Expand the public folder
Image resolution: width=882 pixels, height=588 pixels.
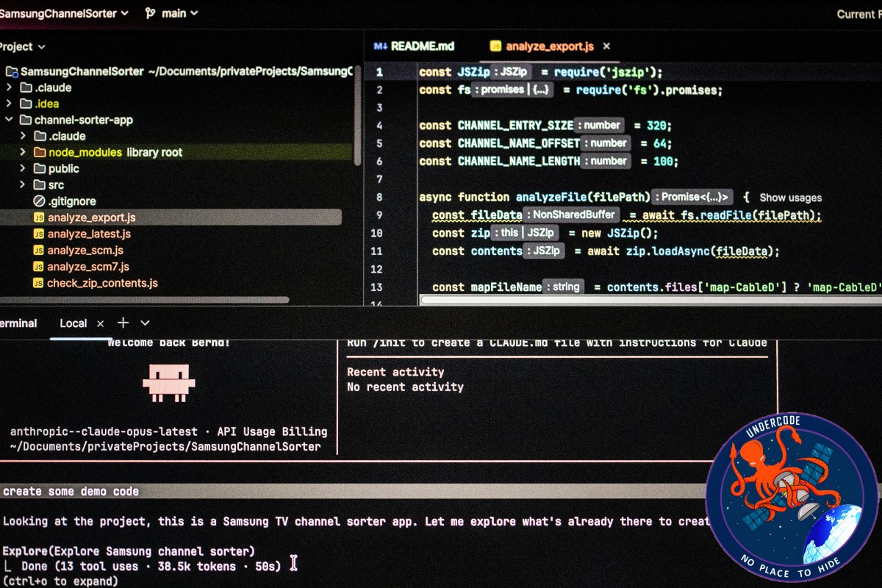(22, 168)
